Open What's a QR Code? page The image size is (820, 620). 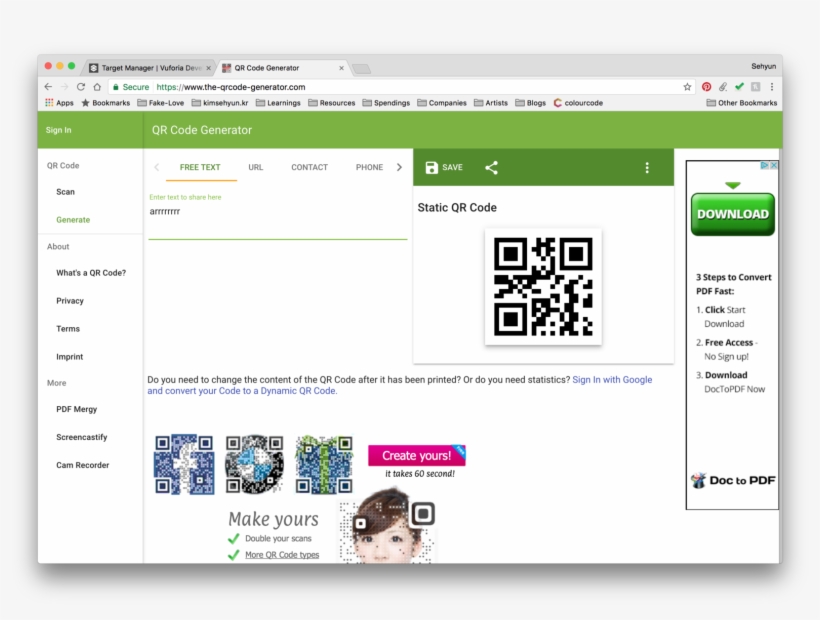pyautogui.click(x=91, y=273)
